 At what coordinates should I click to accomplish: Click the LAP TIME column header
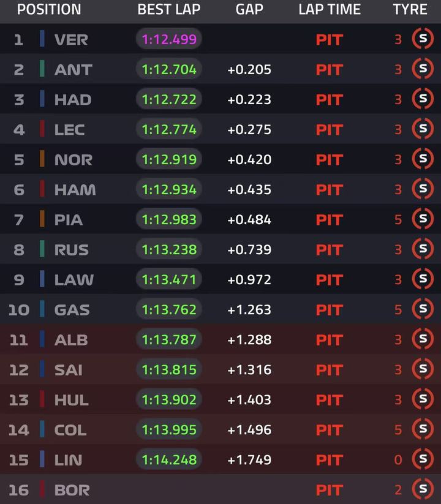[x=330, y=9]
